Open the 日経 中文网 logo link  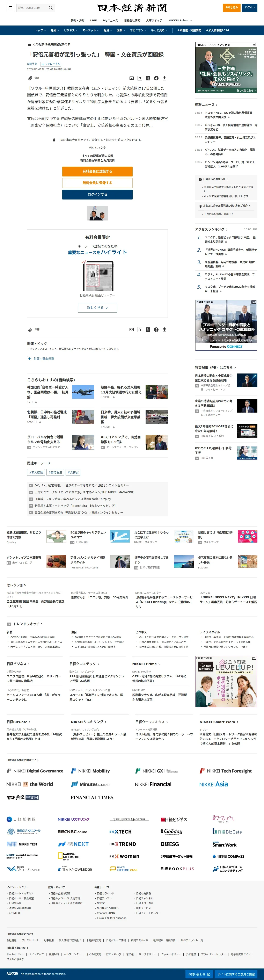[23, 797]
